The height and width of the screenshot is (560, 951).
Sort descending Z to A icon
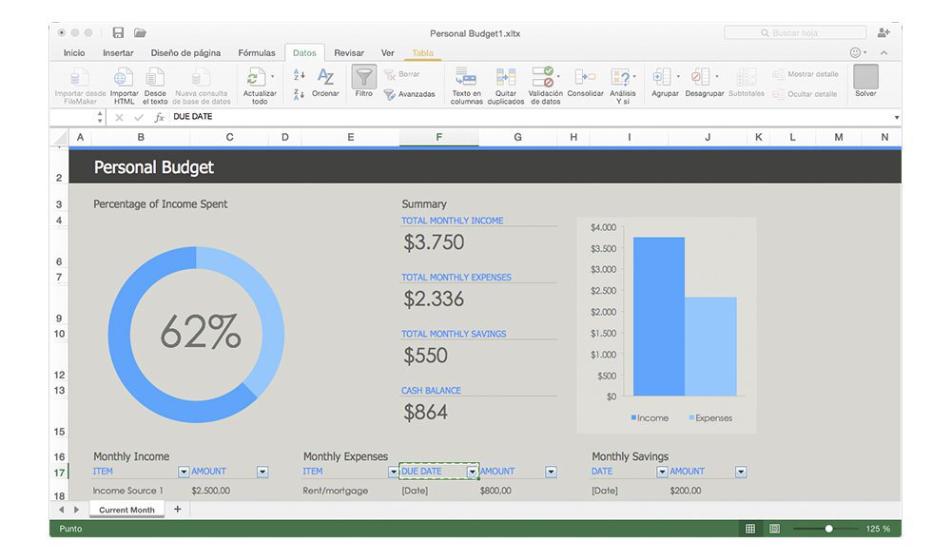[x=299, y=94]
